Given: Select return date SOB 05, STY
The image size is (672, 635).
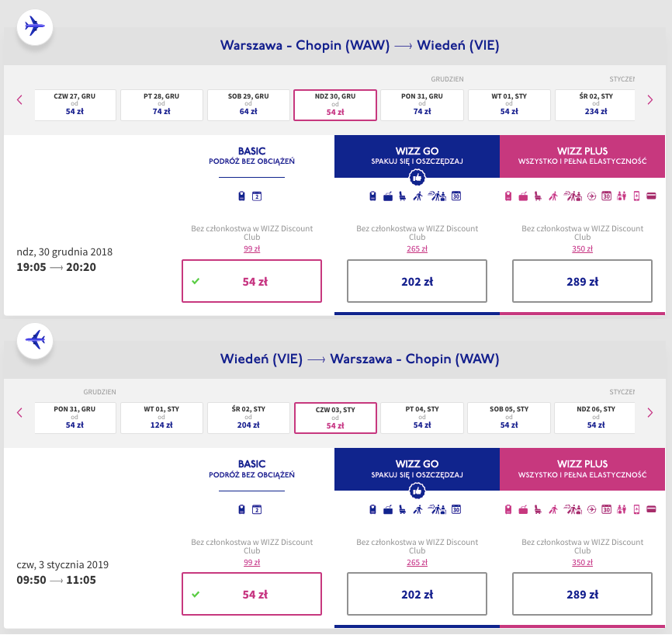Looking at the screenshot, I should (x=509, y=418).
